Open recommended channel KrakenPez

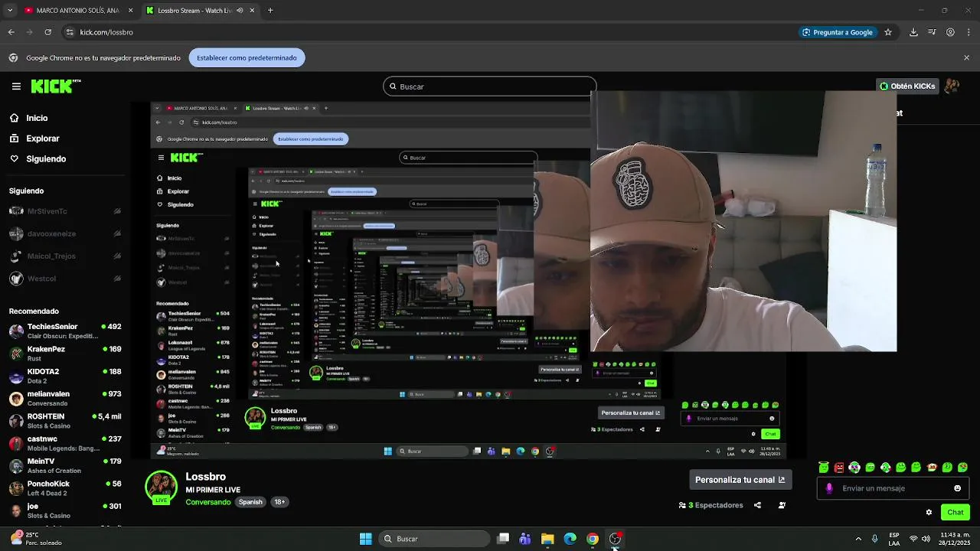[65, 354]
